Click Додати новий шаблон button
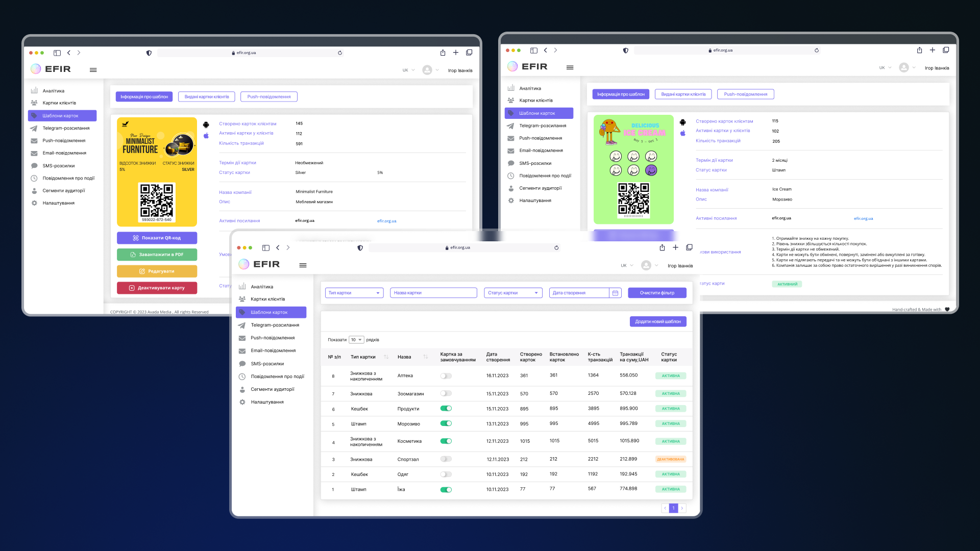Image resolution: width=980 pixels, height=551 pixels. tap(658, 322)
